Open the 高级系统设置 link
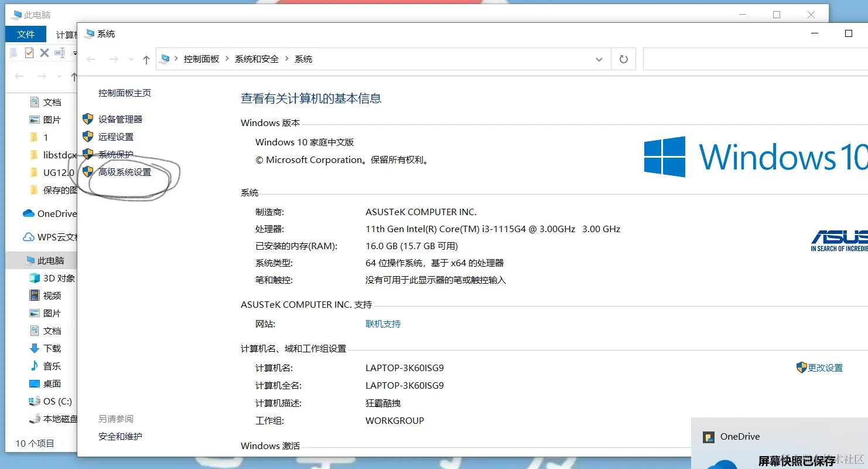 coord(125,172)
